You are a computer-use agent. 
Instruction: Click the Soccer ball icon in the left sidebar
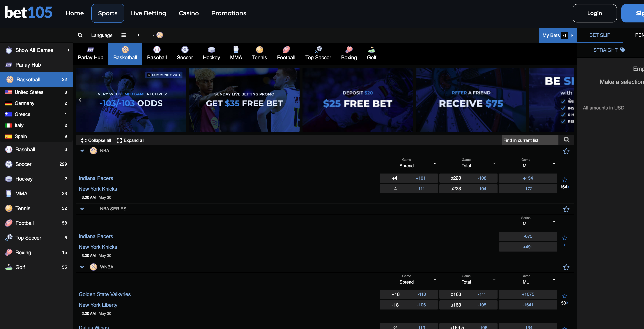(x=9, y=164)
